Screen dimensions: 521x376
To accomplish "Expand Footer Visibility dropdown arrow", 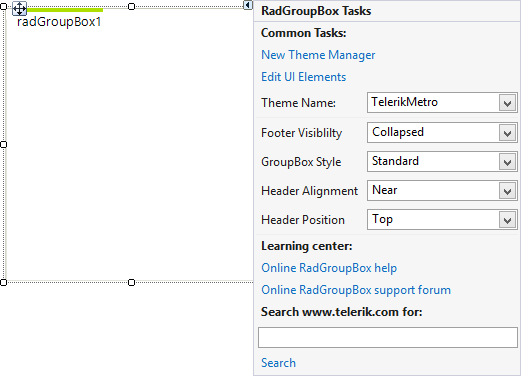I will click(507, 133).
